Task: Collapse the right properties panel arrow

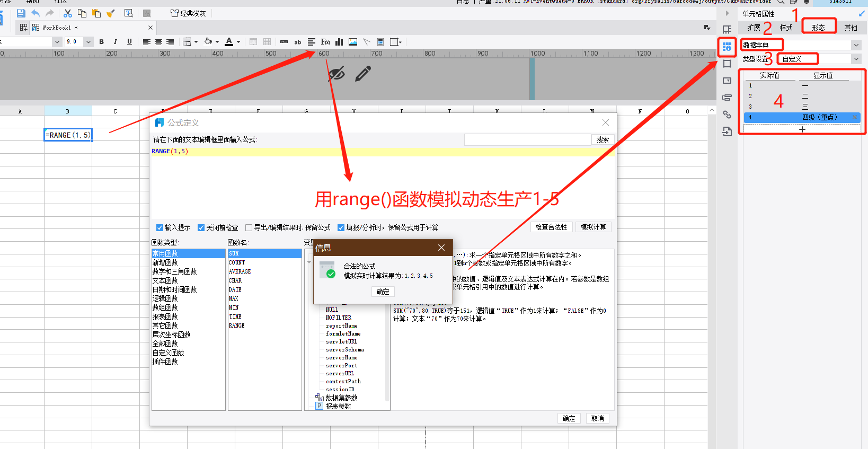Action: (x=727, y=13)
